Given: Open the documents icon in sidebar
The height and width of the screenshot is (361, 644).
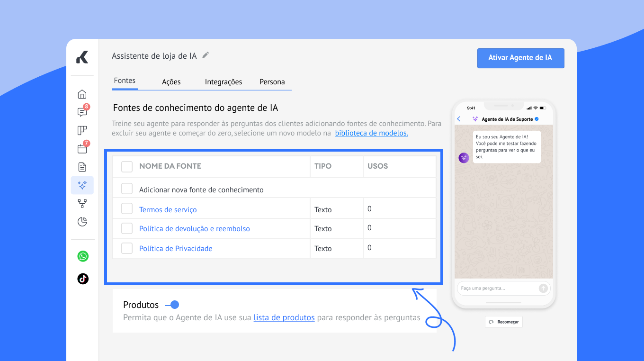Looking at the screenshot, I should (82, 167).
